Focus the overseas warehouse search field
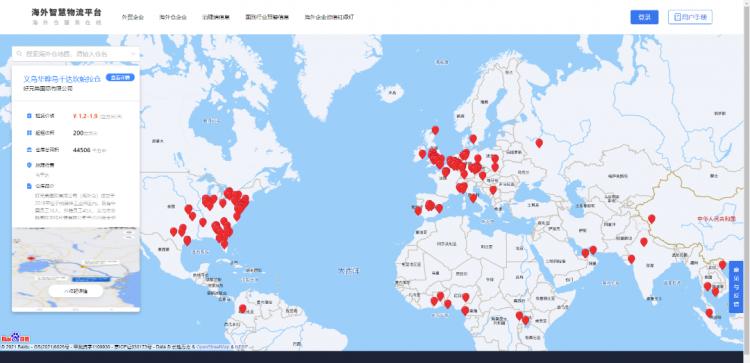The image size is (750, 363). 76,55
